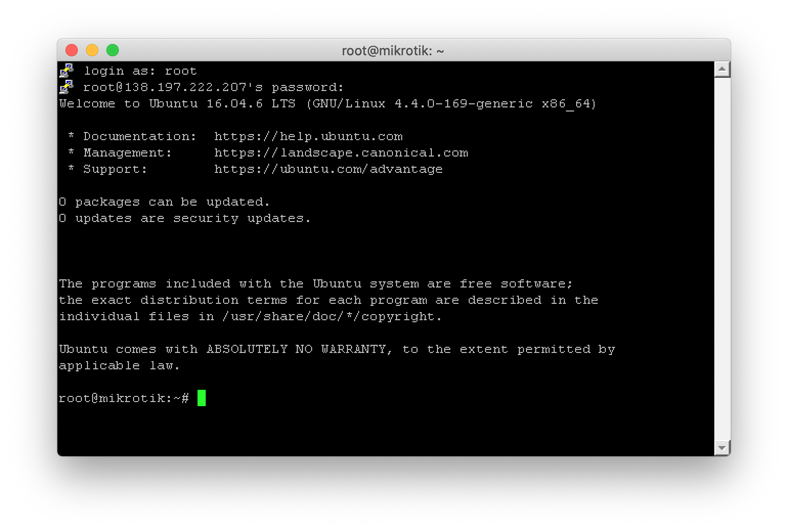Click the 'ABSOLUTELY NO WARRANTY' text

click(x=296, y=349)
